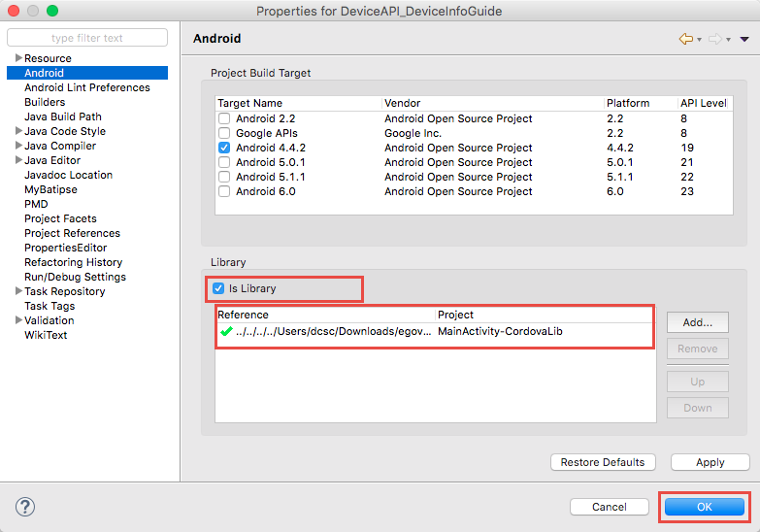Screen dimensions: 760x532
Task: Click the Restore Defaults button
Action: coord(602,462)
